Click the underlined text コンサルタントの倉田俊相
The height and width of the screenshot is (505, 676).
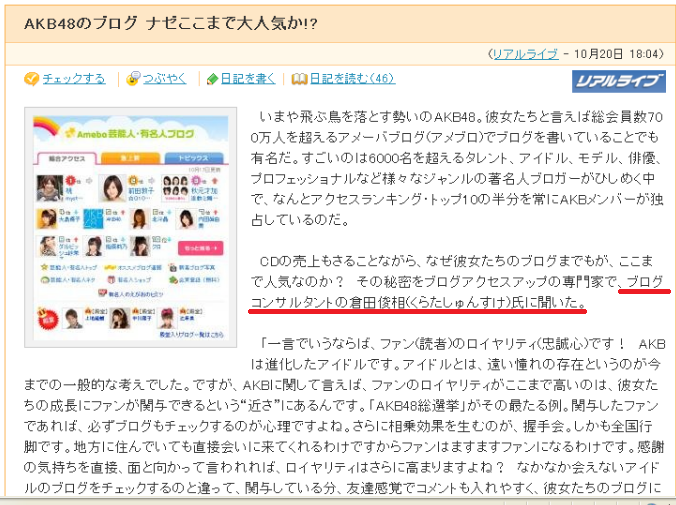click(328, 302)
